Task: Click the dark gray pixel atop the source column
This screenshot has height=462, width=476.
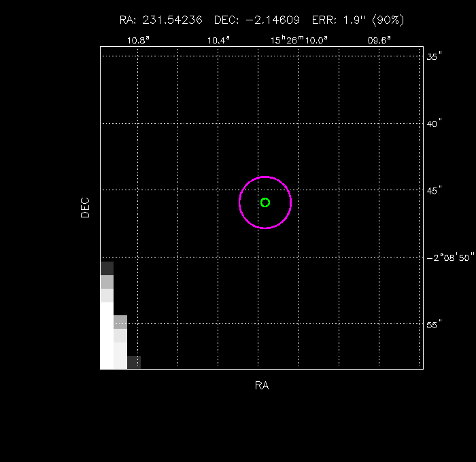Action: coord(107,268)
